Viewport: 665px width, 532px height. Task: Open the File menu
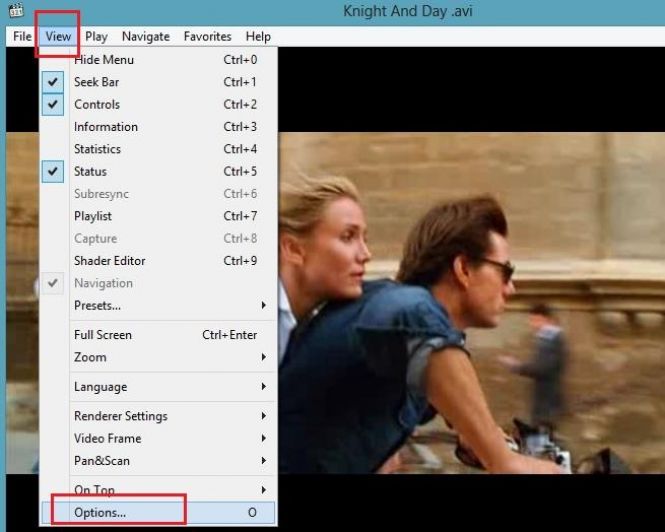(x=22, y=36)
